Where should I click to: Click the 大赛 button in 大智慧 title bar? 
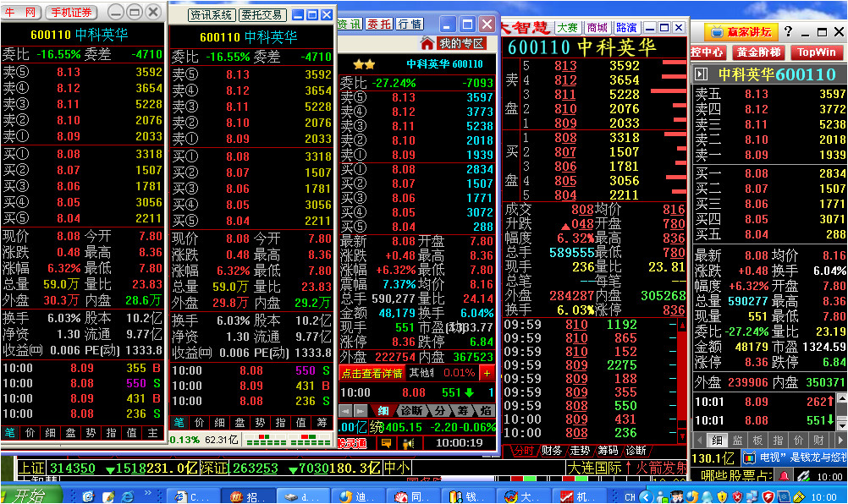567,27
